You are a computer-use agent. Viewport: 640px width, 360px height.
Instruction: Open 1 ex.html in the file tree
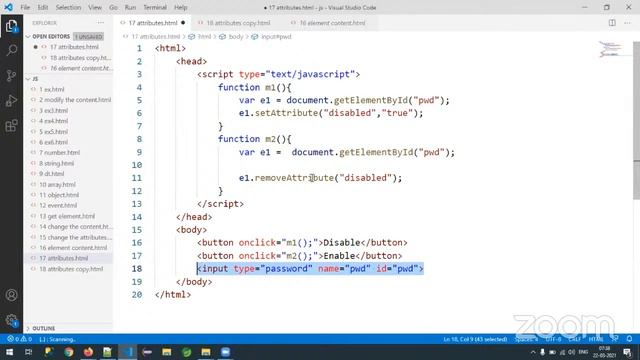point(51,89)
